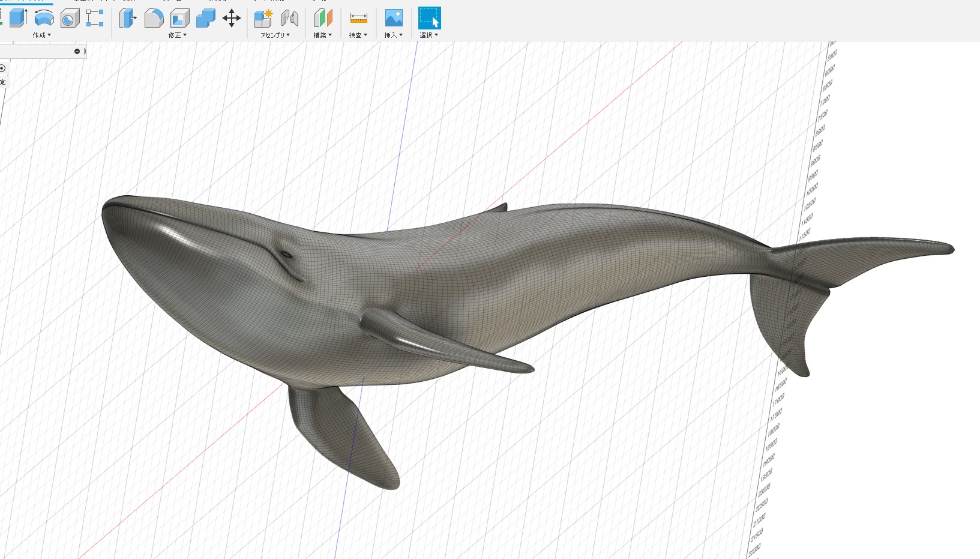Open the 選択 dropdown menu
Screen dimensions: 980x559
pyautogui.click(x=429, y=35)
